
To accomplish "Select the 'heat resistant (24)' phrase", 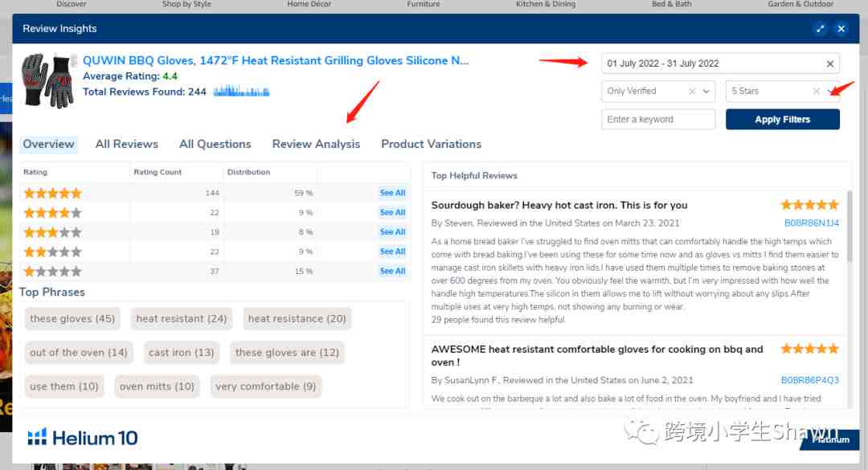I will point(182,319).
